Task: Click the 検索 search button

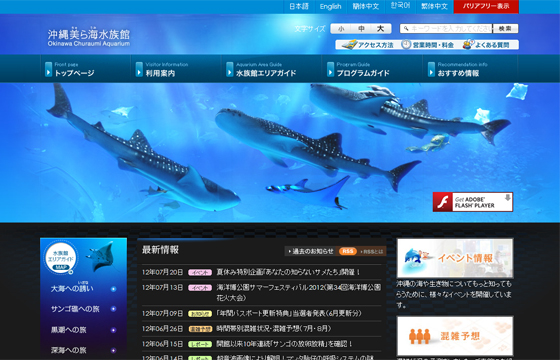Action: [505, 29]
